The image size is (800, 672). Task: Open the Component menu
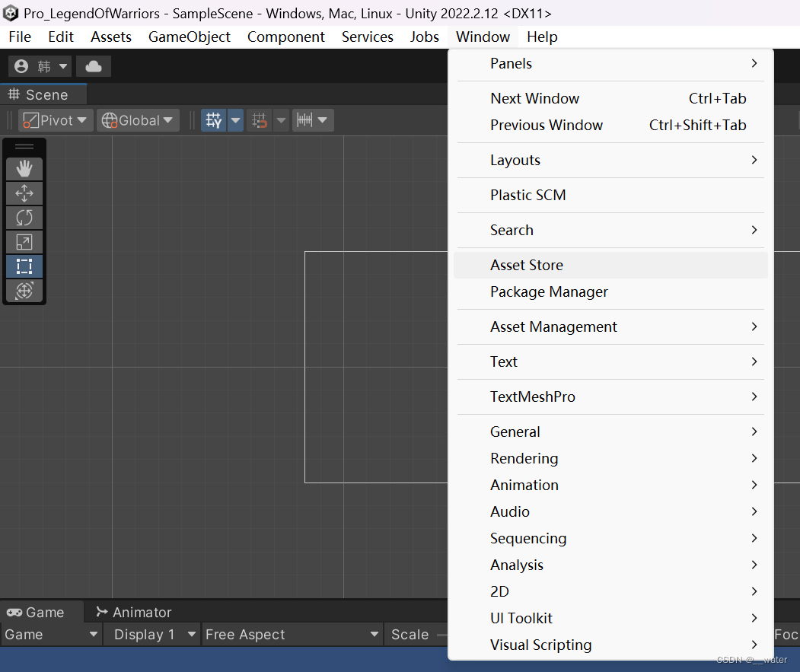click(x=285, y=37)
